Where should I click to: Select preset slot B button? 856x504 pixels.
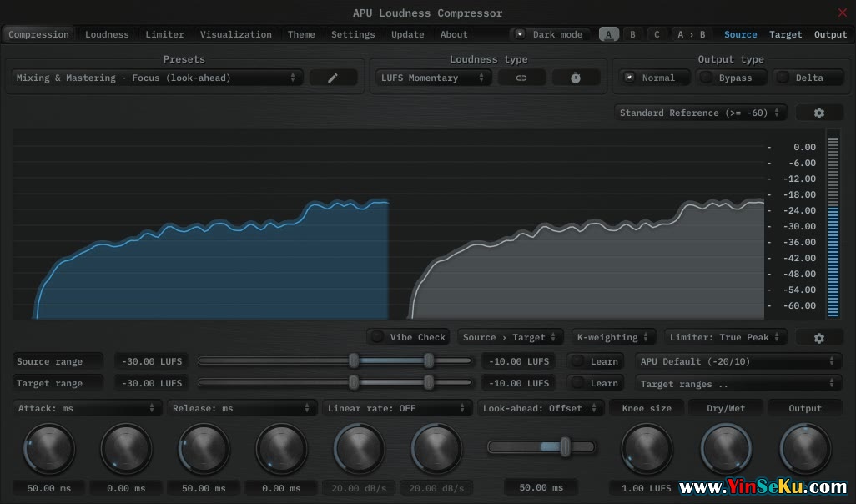(632, 34)
